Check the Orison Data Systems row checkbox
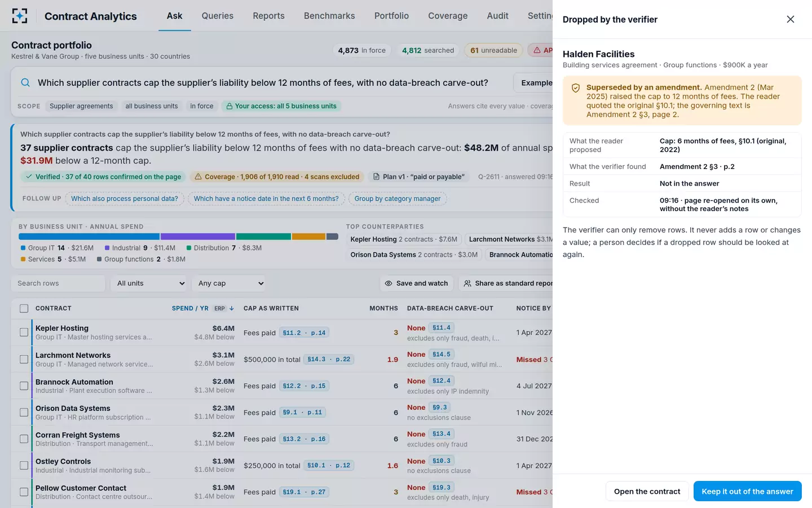The image size is (812, 508). pos(24,412)
